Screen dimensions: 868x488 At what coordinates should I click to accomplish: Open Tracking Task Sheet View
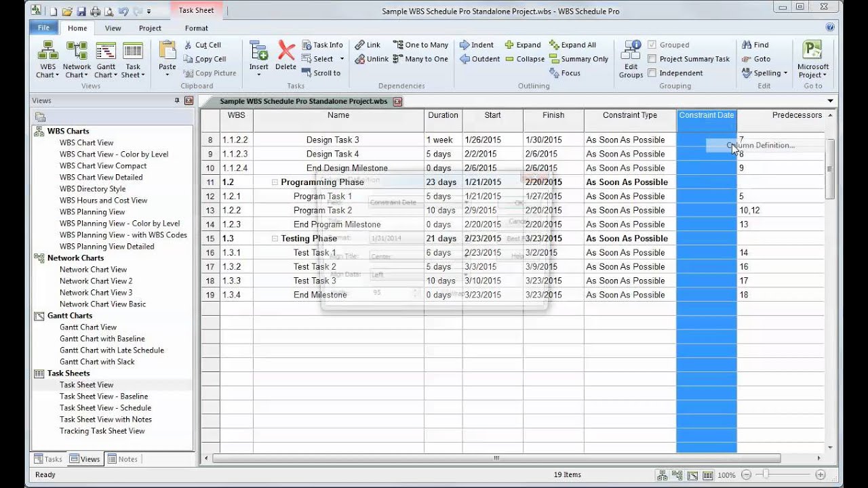pyautogui.click(x=102, y=431)
